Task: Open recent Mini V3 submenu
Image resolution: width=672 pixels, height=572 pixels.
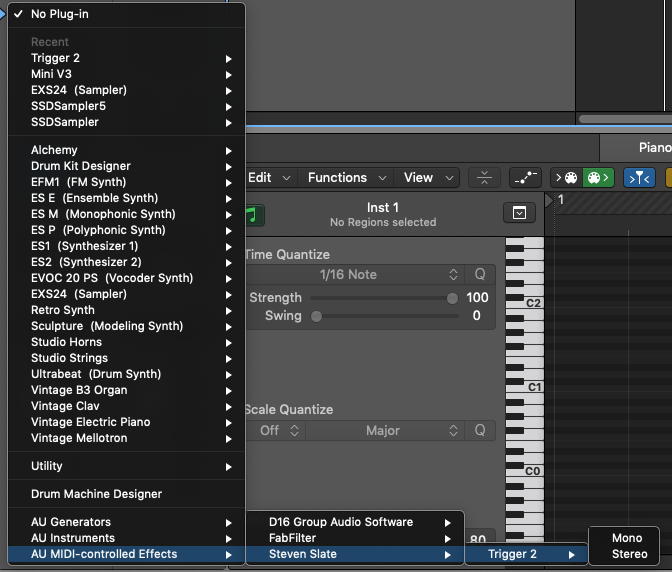Action: point(126,74)
